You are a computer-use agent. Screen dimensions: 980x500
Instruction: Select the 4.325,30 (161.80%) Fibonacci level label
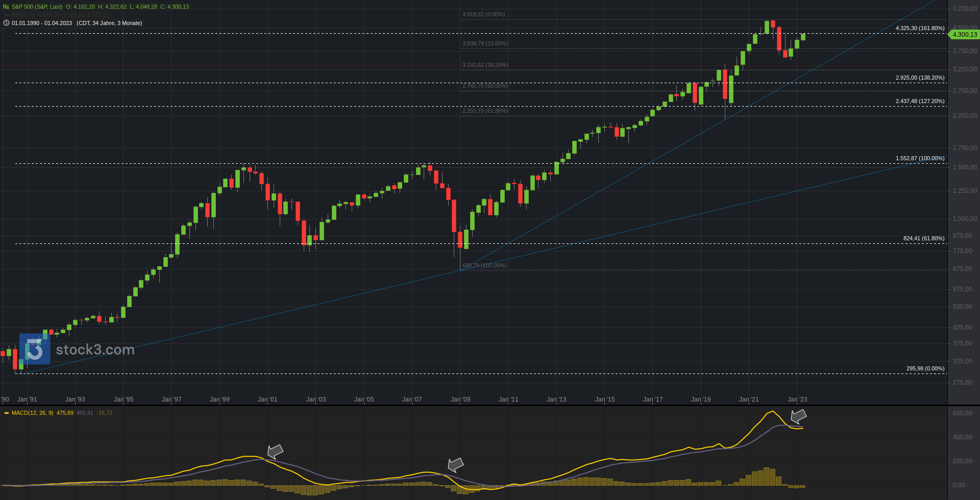(x=920, y=28)
